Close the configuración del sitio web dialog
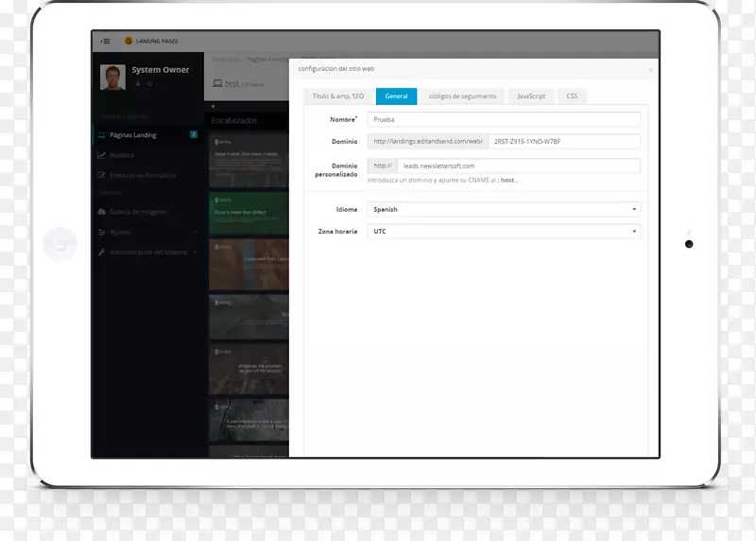 click(x=650, y=69)
